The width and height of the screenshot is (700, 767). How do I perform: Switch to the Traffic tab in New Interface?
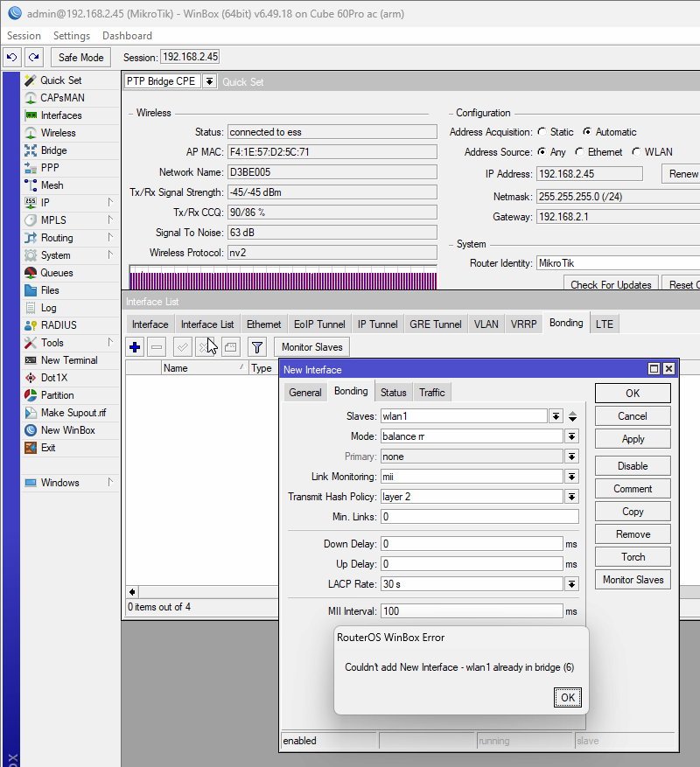coord(431,393)
